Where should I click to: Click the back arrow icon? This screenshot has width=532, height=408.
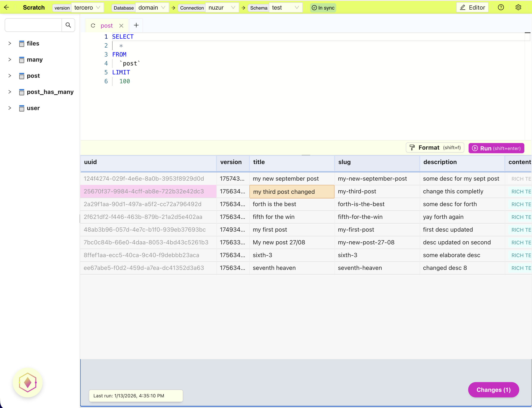(7, 7)
